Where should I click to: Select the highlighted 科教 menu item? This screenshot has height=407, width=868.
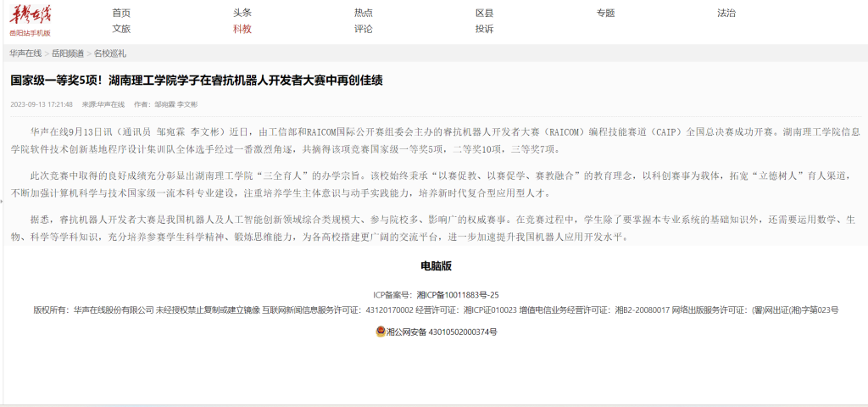(242, 29)
